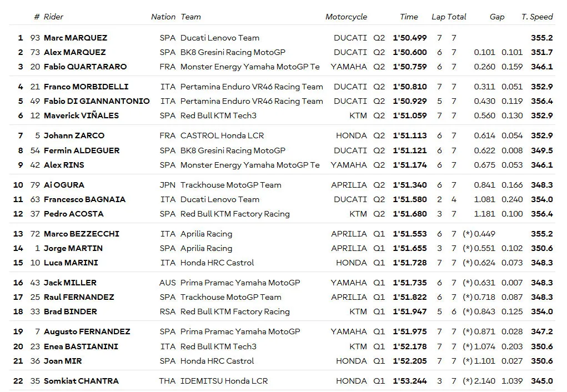Select the Team column header
This screenshot has width=567, height=392.
[x=190, y=17]
